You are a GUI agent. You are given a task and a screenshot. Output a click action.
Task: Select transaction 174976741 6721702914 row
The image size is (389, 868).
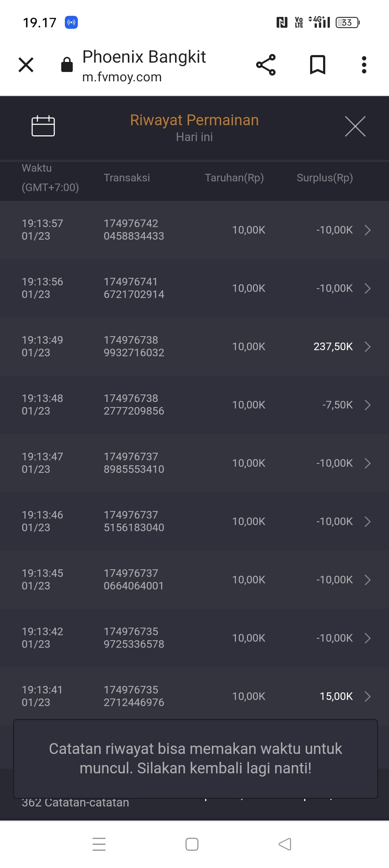pyautogui.click(x=134, y=288)
